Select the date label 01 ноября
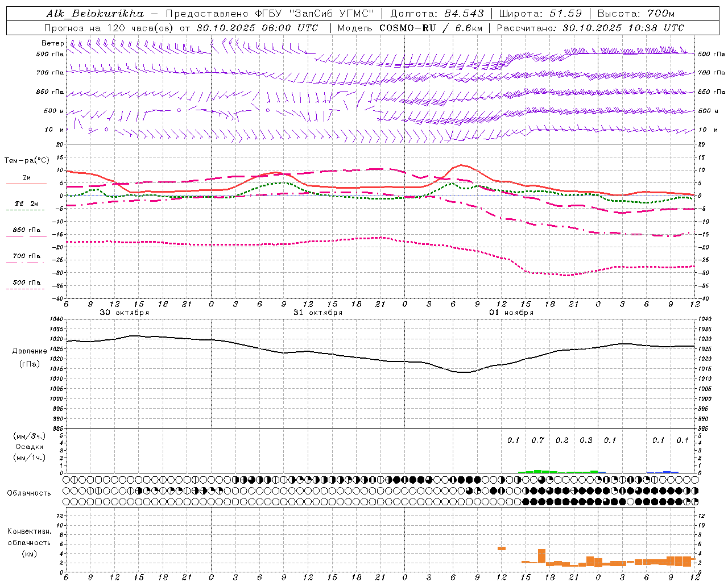 pos(511,313)
